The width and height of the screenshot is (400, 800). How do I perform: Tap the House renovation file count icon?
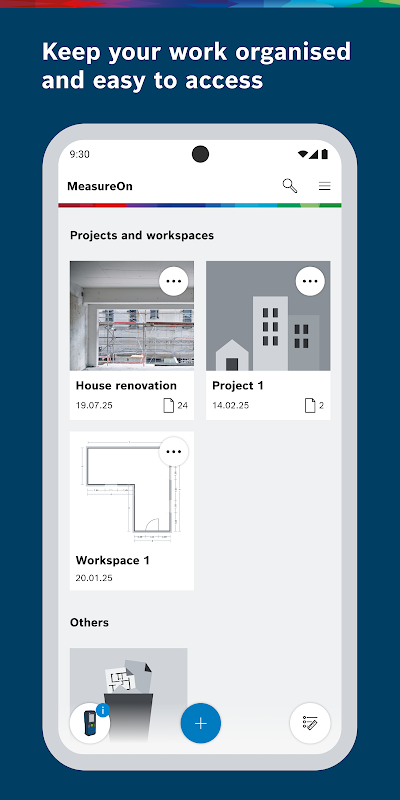(x=168, y=406)
